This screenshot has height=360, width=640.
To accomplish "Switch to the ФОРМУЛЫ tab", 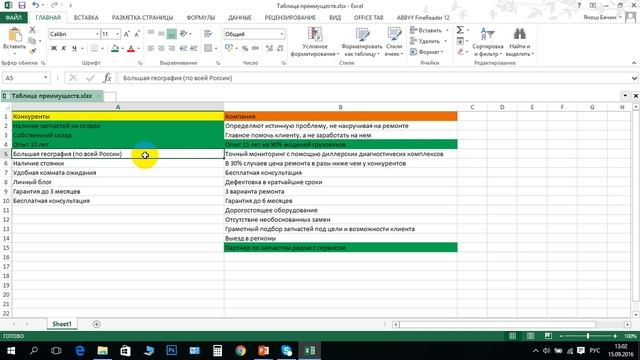I will [201, 18].
